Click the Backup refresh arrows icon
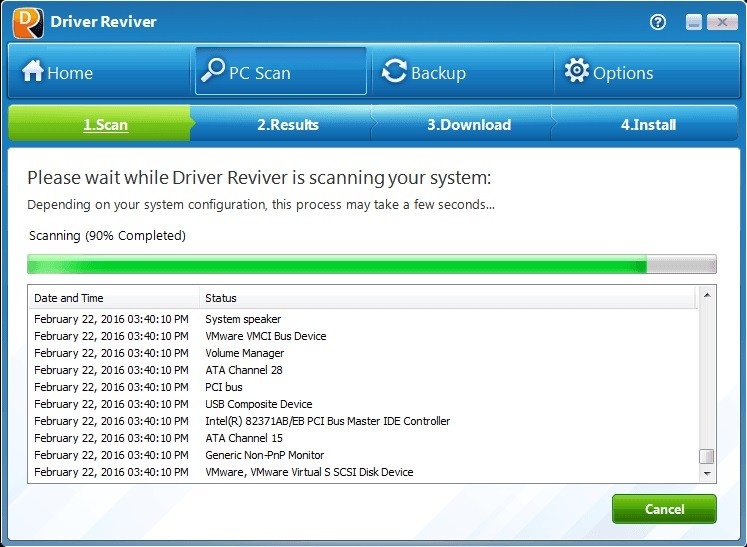The height and width of the screenshot is (547, 747). [394, 71]
